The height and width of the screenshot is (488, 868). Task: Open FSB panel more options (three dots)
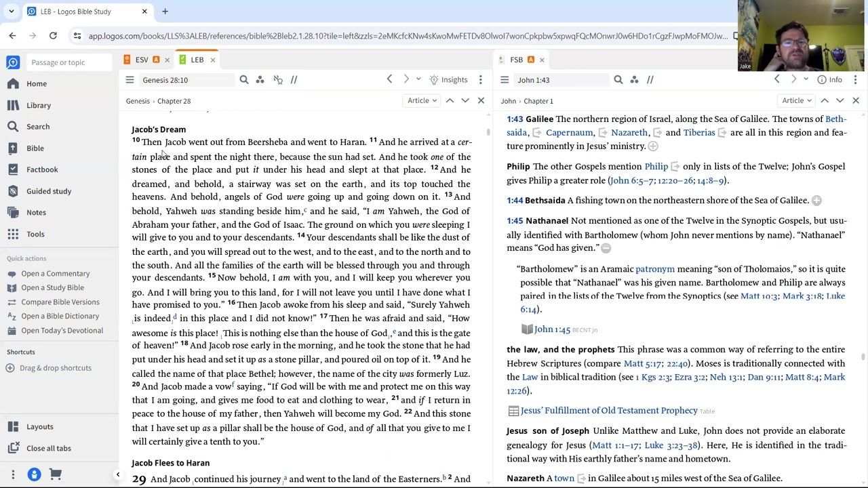pos(855,80)
